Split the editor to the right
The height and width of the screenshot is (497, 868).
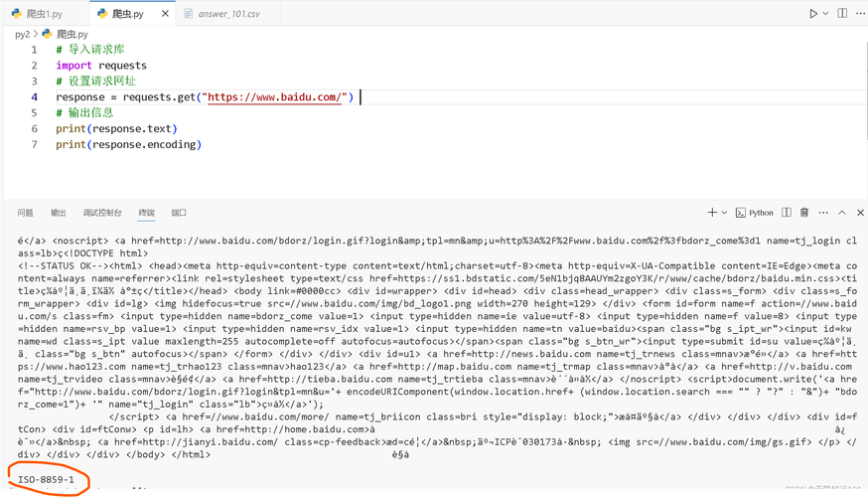(842, 13)
